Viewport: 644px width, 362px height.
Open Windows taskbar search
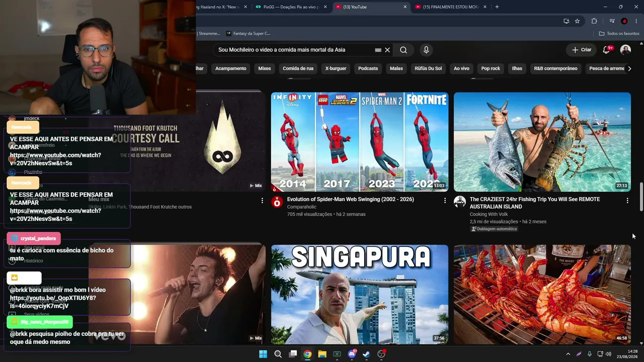pos(278,354)
